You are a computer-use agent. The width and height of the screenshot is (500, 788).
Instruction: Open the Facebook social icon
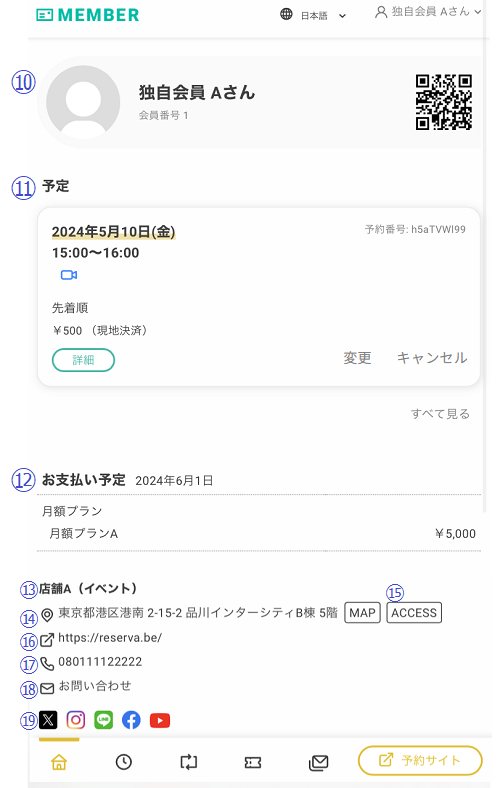131,720
